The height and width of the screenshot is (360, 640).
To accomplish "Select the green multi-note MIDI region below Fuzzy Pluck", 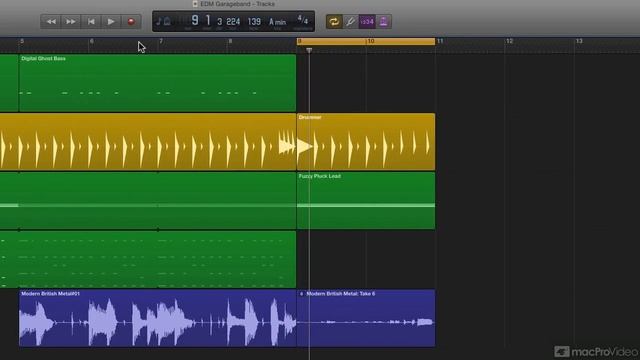I will coord(148,259).
